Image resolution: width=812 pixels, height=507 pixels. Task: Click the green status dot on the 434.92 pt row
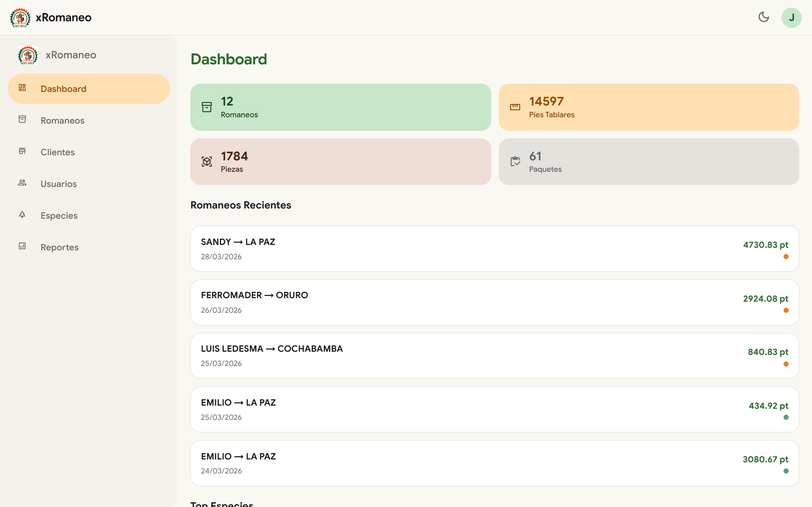tap(786, 417)
